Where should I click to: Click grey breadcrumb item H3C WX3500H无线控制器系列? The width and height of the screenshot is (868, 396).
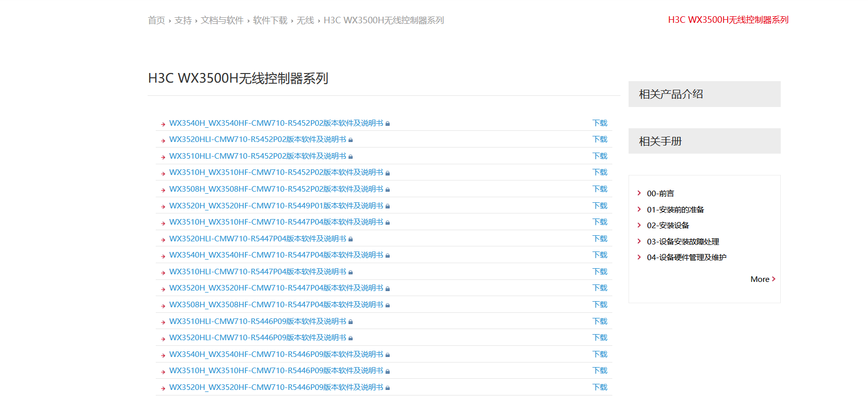click(x=384, y=20)
